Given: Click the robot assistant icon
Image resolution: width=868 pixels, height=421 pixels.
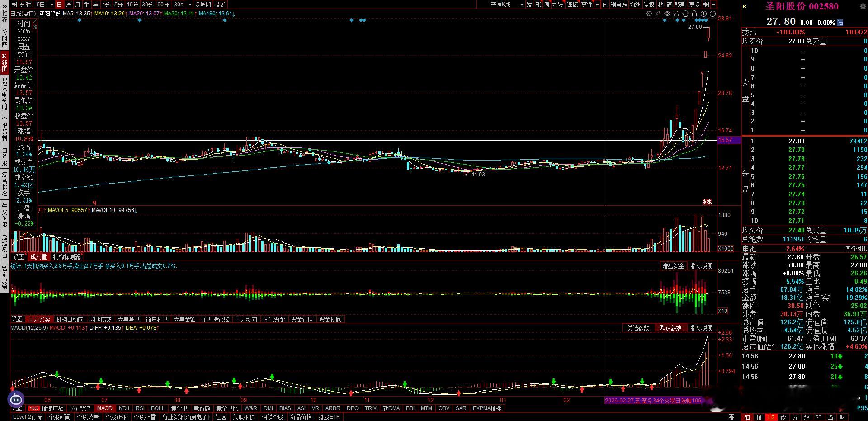Looking at the screenshot, I should tap(16, 399).
